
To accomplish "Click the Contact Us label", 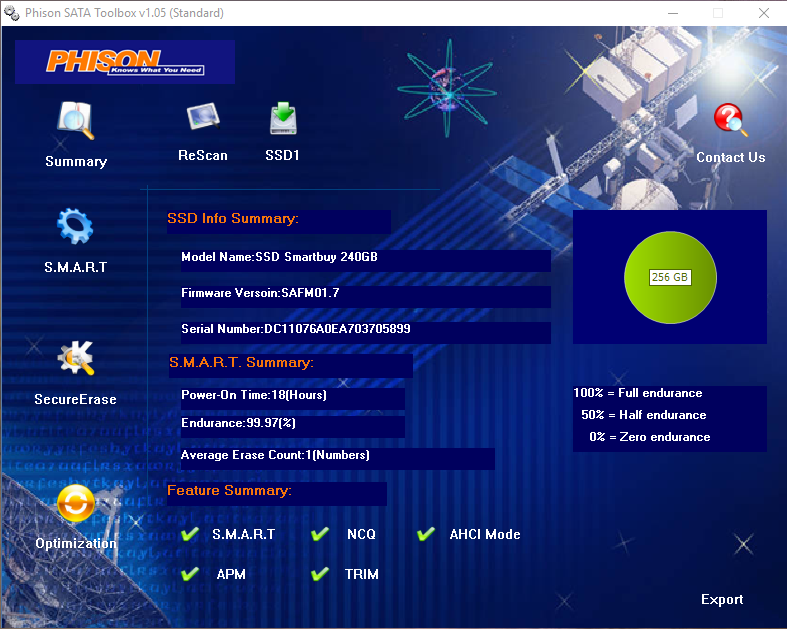I will [x=731, y=158].
